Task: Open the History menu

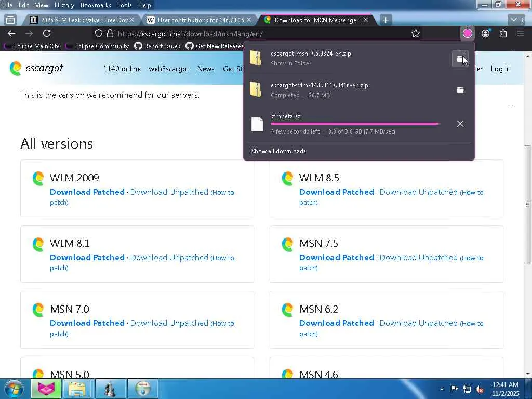Action: (x=64, y=5)
